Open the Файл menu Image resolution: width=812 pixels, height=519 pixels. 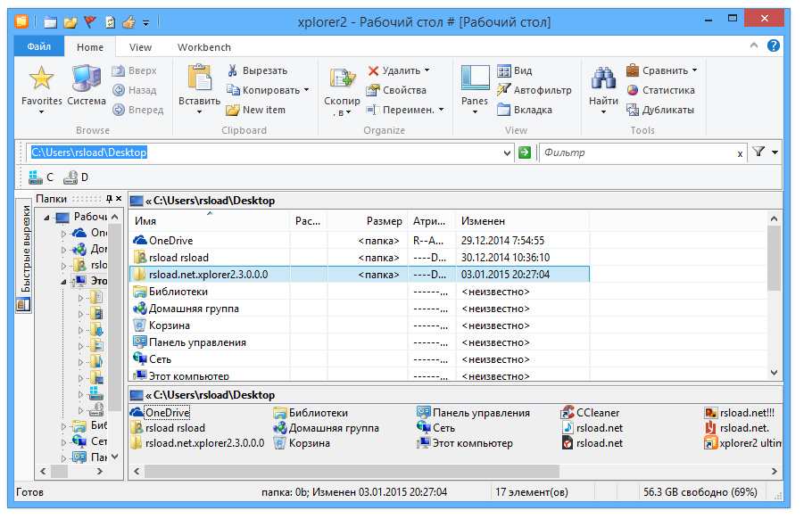(x=39, y=46)
